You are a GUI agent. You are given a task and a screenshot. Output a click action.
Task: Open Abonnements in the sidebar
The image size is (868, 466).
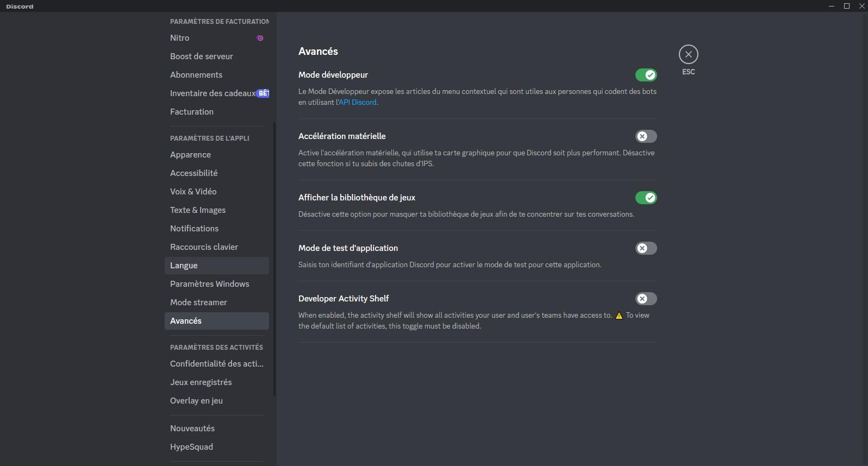tap(217, 75)
